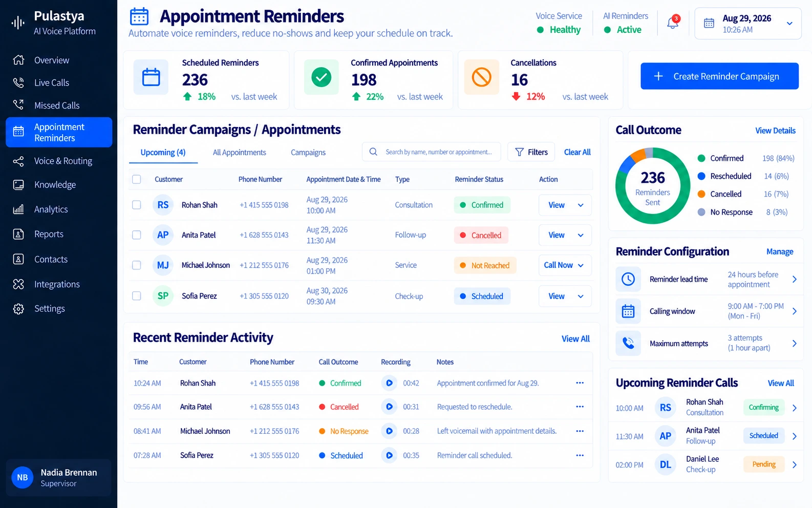Image resolution: width=812 pixels, height=508 pixels.
Task: Select Michael Johnson's row checkbox
Action: tap(137, 265)
